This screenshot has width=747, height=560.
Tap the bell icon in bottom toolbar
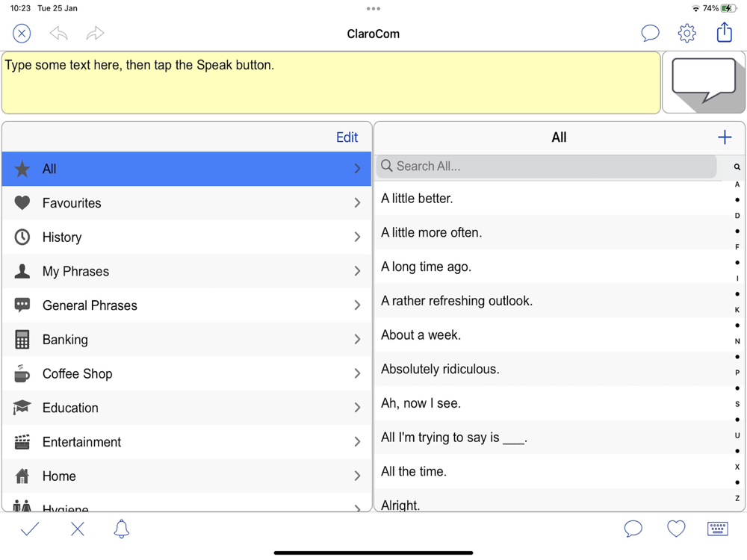(x=121, y=529)
